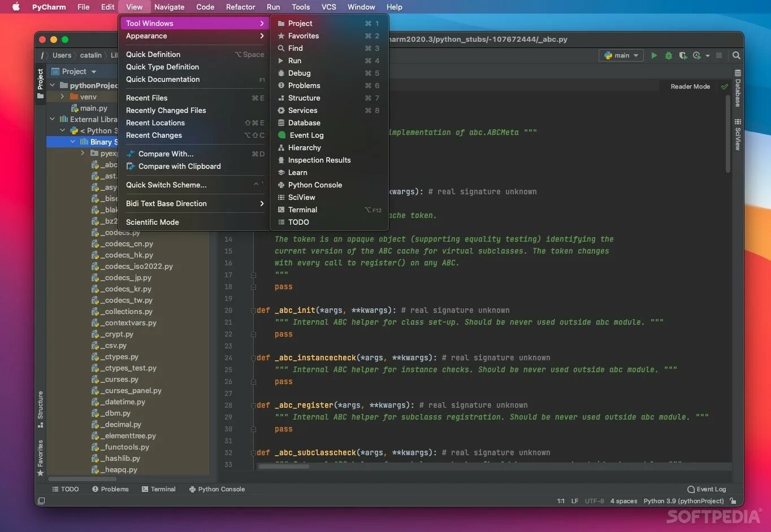Open the main run configuration dropdown
Screen dimensions: 771x532
[x=621, y=55]
